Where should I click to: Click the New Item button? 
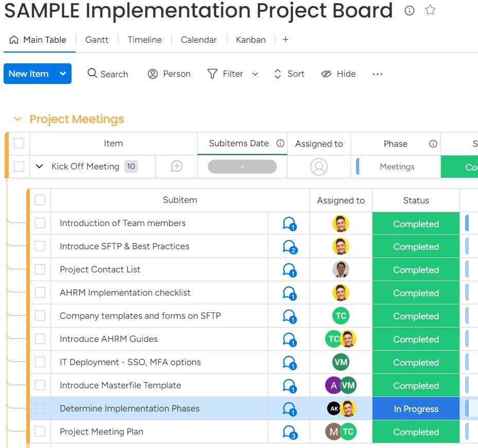coord(29,74)
